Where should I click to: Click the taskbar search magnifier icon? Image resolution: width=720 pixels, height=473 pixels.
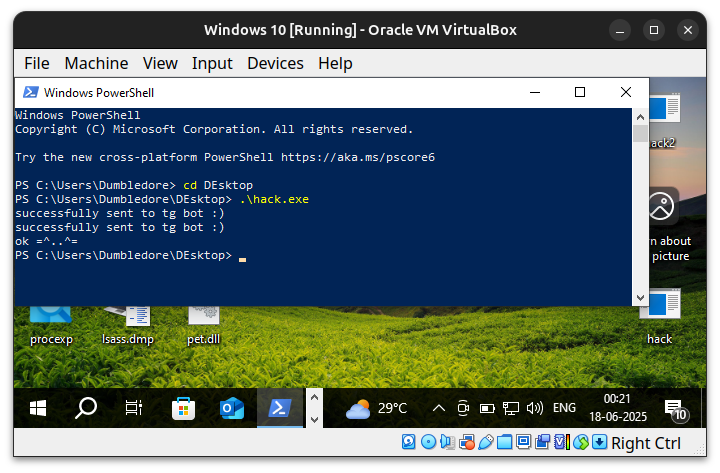86,408
